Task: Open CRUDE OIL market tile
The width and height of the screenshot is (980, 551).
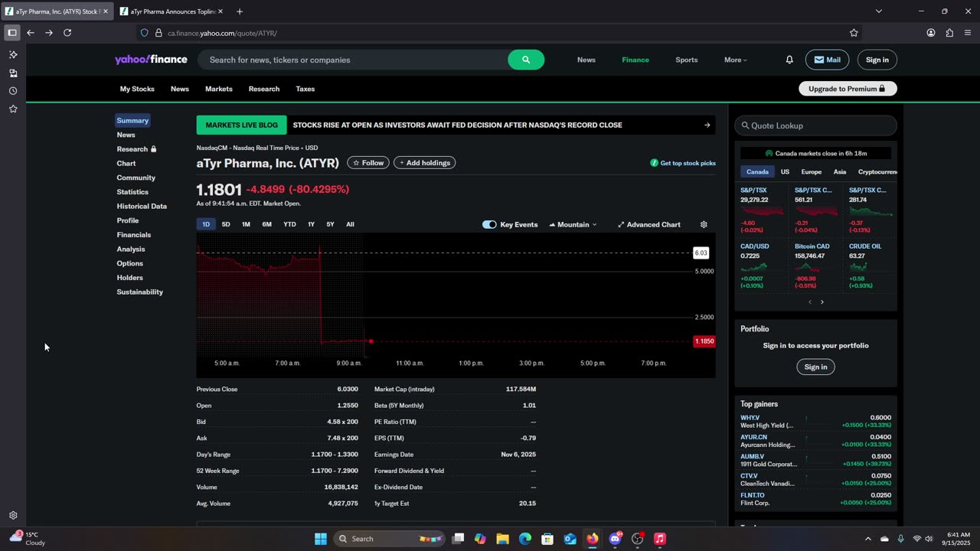Action: click(x=871, y=266)
